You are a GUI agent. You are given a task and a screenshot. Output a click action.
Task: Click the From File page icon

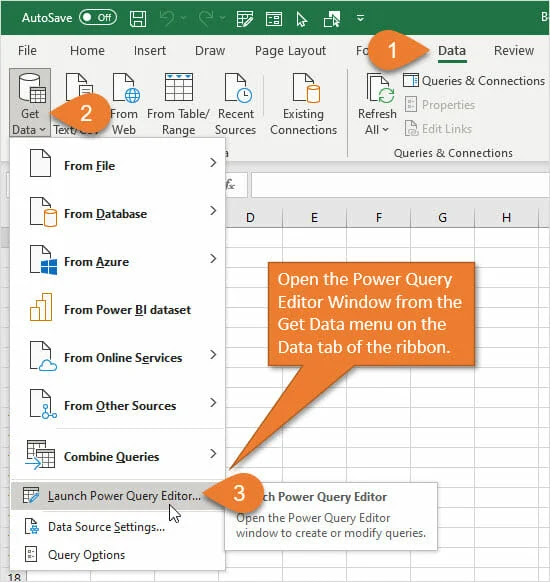(x=40, y=163)
